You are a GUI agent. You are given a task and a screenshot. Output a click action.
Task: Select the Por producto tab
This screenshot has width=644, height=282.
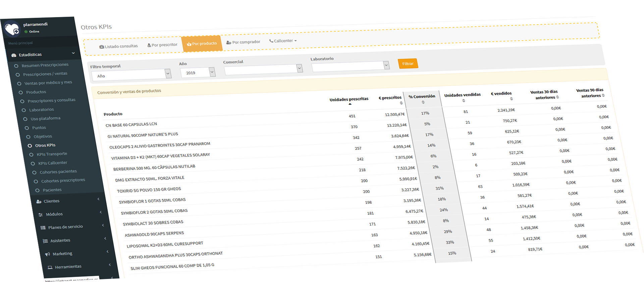pyautogui.click(x=202, y=44)
